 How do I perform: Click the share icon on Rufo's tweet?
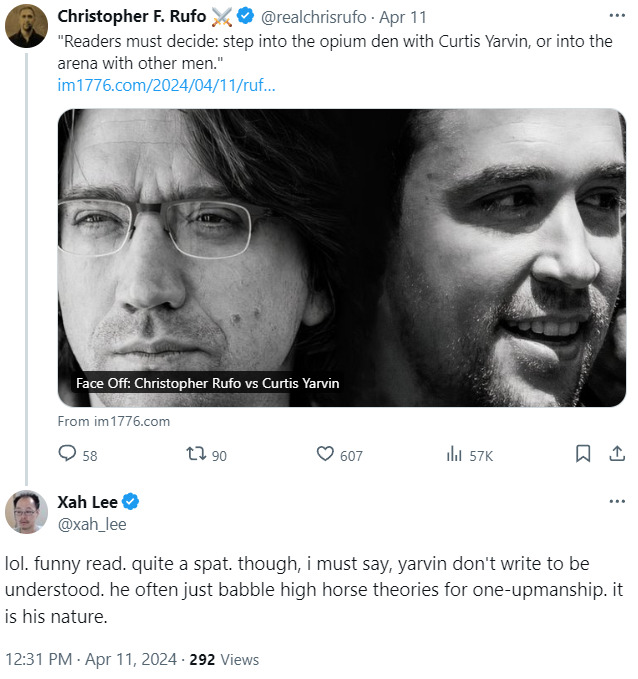pyautogui.click(x=616, y=454)
